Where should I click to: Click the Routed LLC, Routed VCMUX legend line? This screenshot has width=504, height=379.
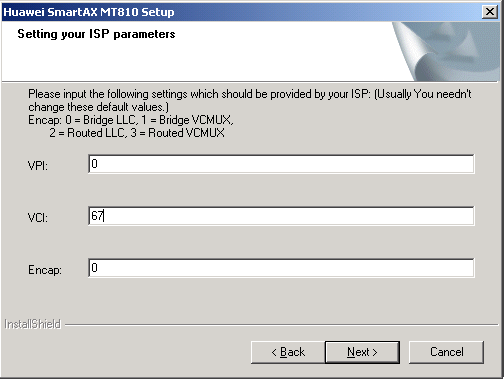(x=137, y=133)
